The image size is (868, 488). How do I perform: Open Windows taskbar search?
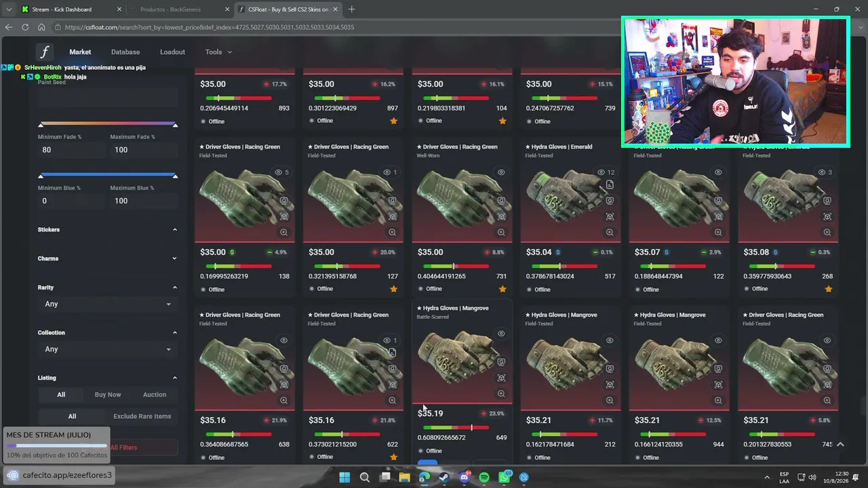click(365, 477)
